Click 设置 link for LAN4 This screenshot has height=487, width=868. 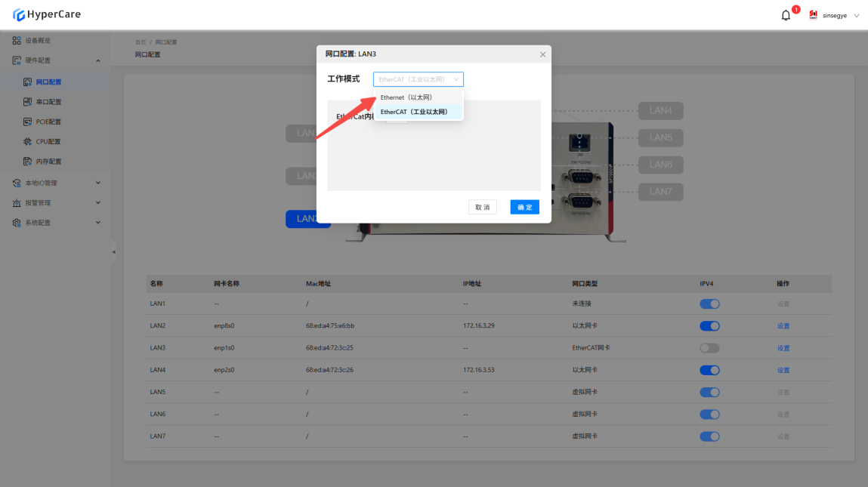pyautogui.click(x=783, y=370)
